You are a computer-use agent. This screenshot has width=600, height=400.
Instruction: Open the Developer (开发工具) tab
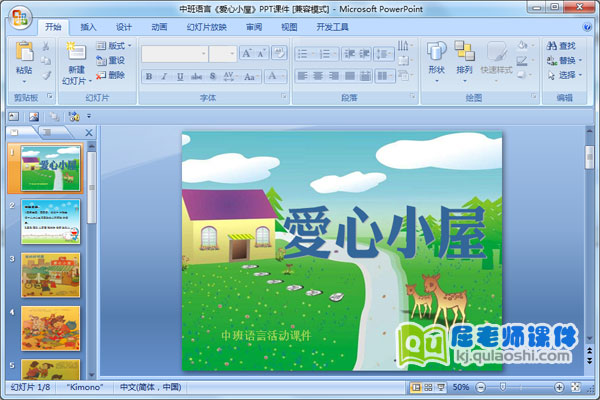coord(332,27)
